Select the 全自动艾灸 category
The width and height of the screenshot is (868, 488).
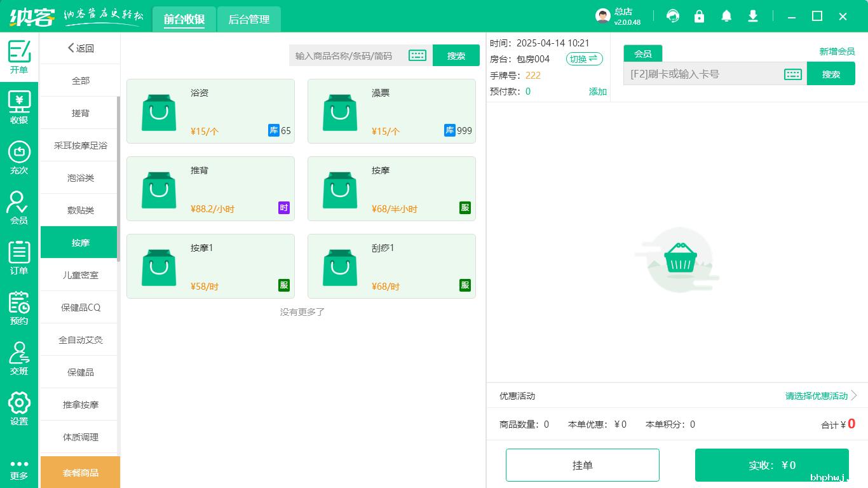[x=81, y=340]
